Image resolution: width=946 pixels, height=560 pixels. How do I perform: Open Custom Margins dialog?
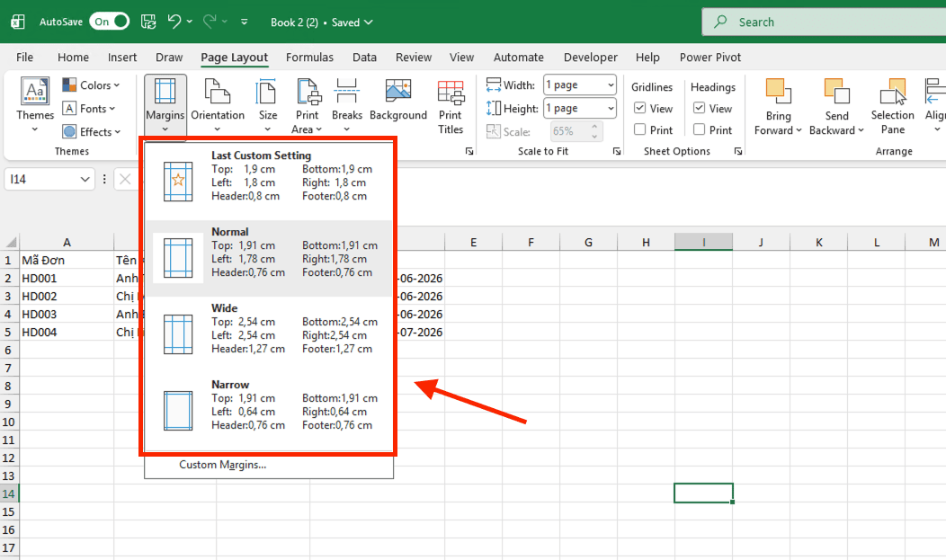(x=223, y=465)
